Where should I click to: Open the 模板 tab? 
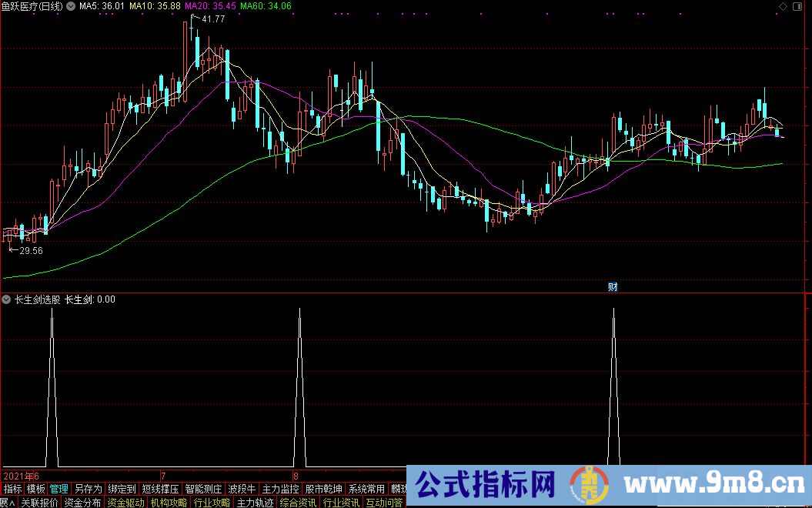point(35,489)
